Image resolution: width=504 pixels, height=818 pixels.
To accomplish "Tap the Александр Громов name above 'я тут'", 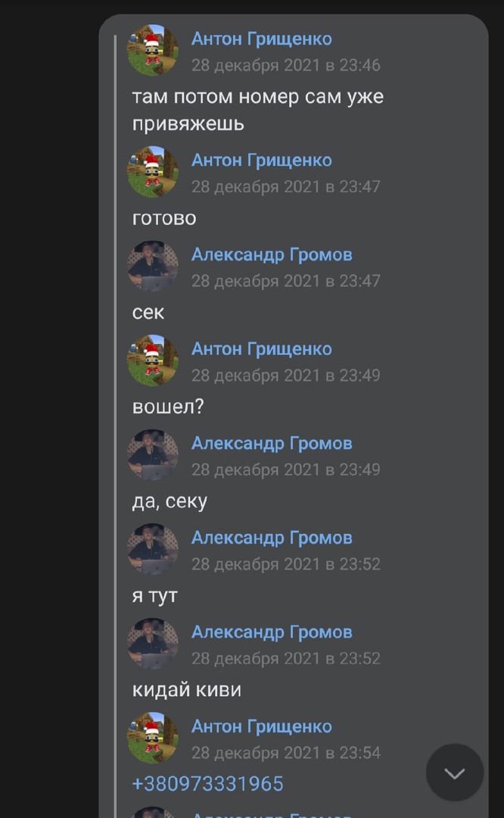I will (x=272, y=538).
